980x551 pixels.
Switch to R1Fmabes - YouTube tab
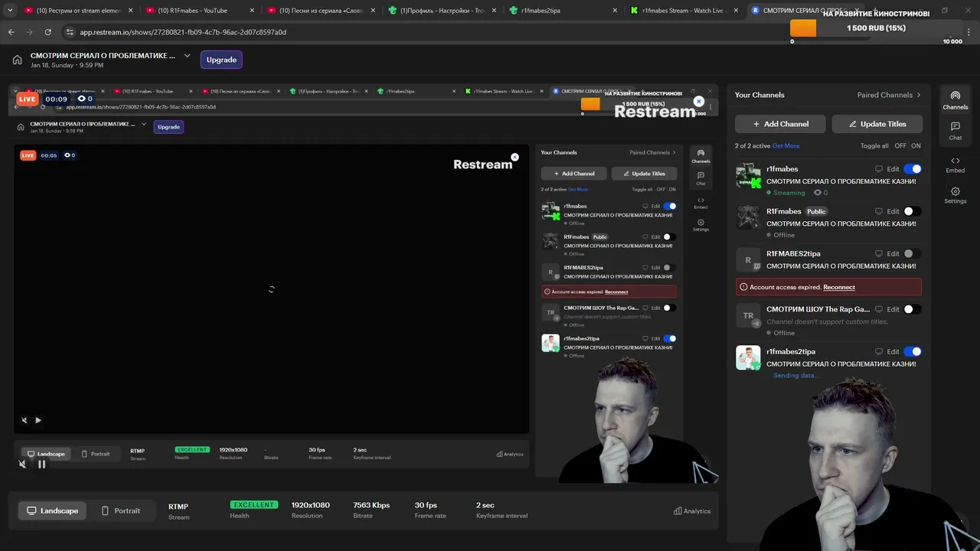pos(199,11)
